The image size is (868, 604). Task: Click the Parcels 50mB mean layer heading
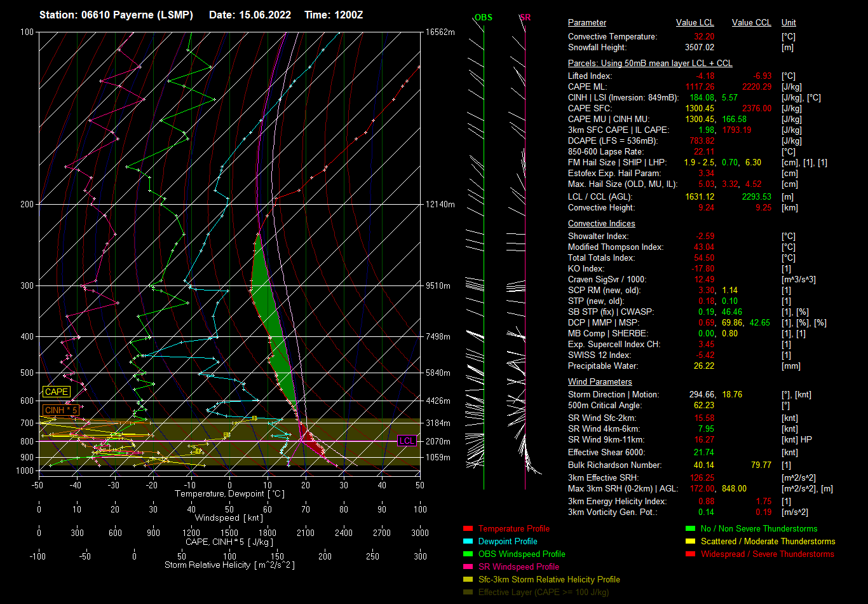click(649, 64)
